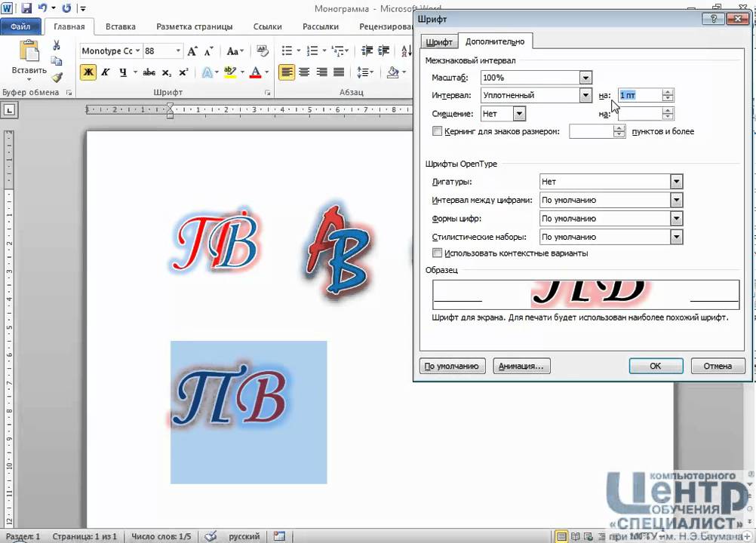Click Отмена button
Image resolution: width=756 pixels, height=543 pixels.
point(718,367)
